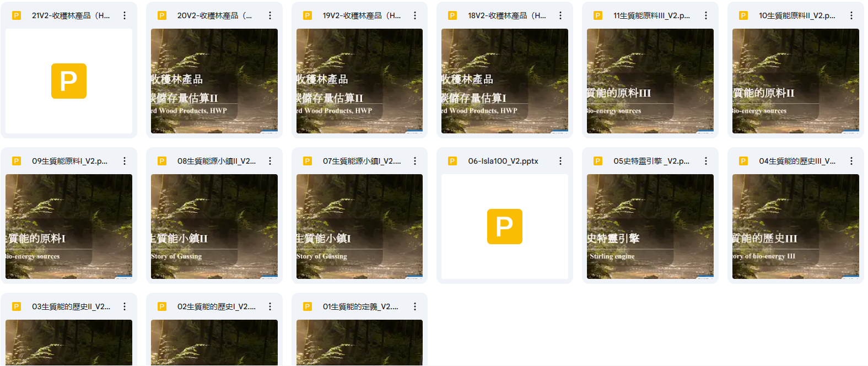This screenshot has width=868, height=366.
Task: Open the three-dot menu for the 18V2-收穫林產品 file
Action: pyautogui.click(x=560, y=15)
